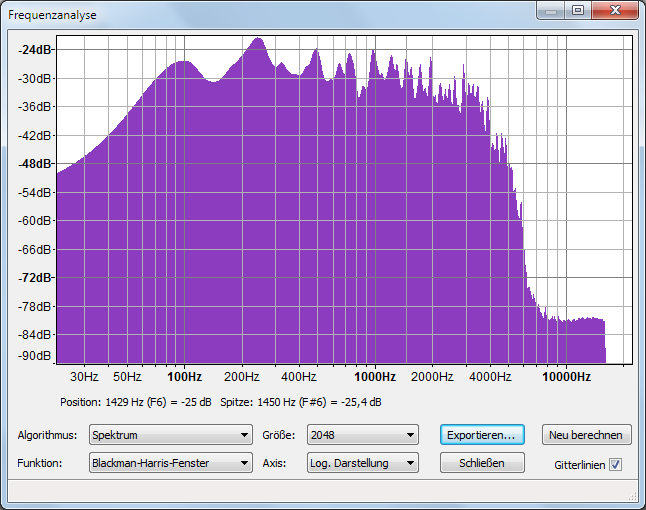Screen dimensions: 646x510
Task: Toggle the Gitterlinien checkbox
Action: point(616,465)
